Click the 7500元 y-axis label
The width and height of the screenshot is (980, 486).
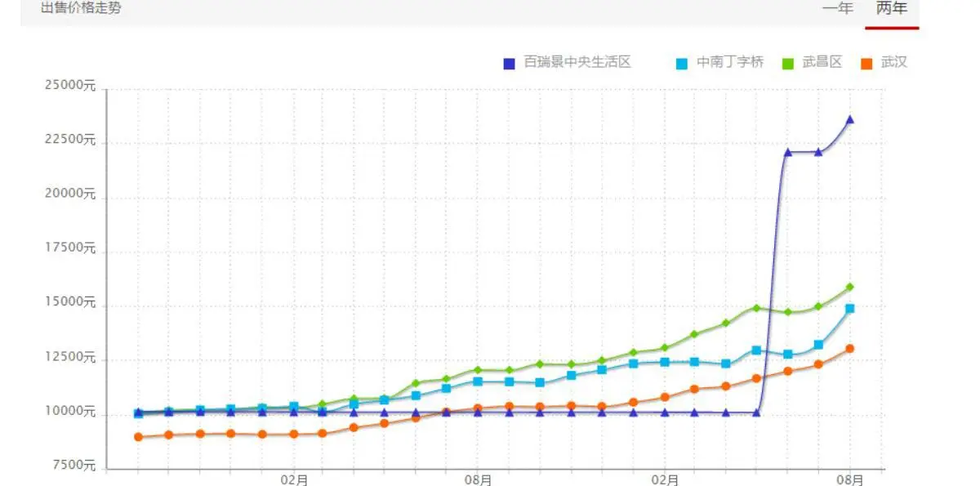(74, 466)
